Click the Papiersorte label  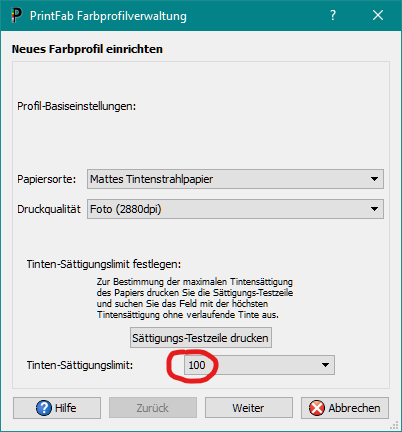(47, 179)
